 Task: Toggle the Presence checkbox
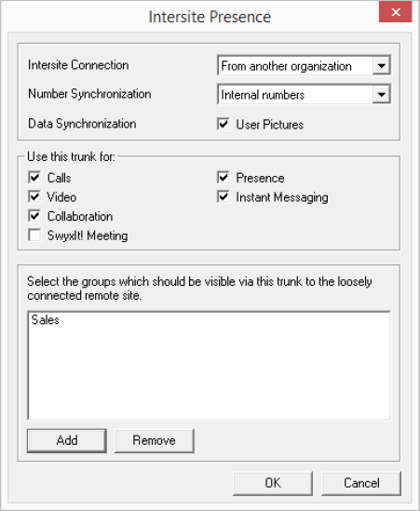[x=224, y=178]
